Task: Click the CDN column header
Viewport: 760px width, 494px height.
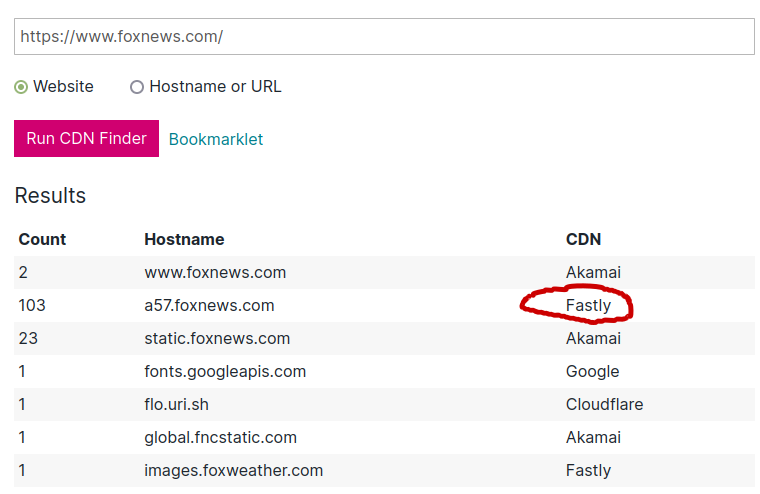Action: click(x=584, y=239)
